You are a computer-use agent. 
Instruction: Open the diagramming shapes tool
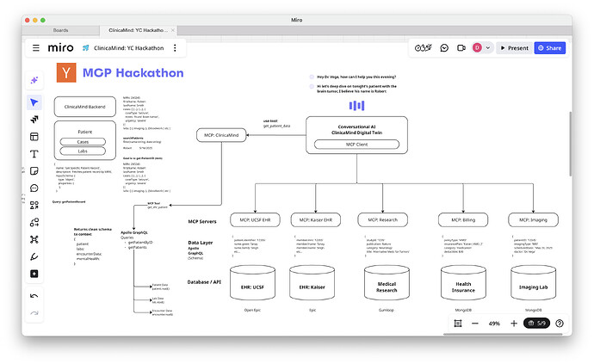coord(34,222)
